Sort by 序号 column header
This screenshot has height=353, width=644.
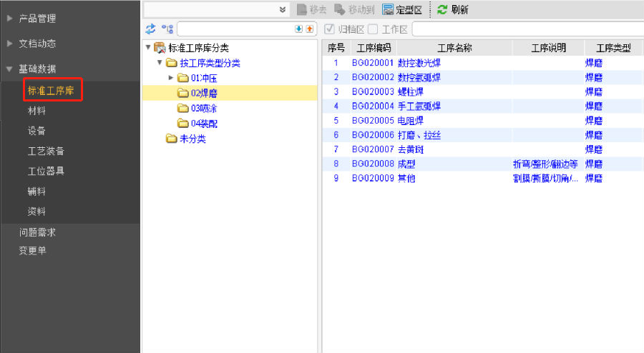pyautogui.click(x=336, y=48)
